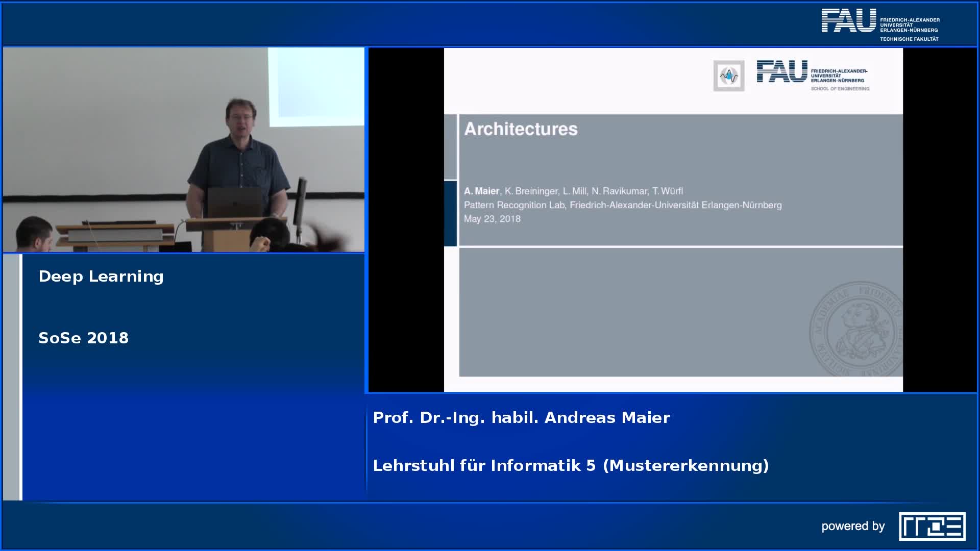Click the 'SoSe 2018' semester text
The height and width of the screenshot is (551, 980).
(x=84, y=338)
